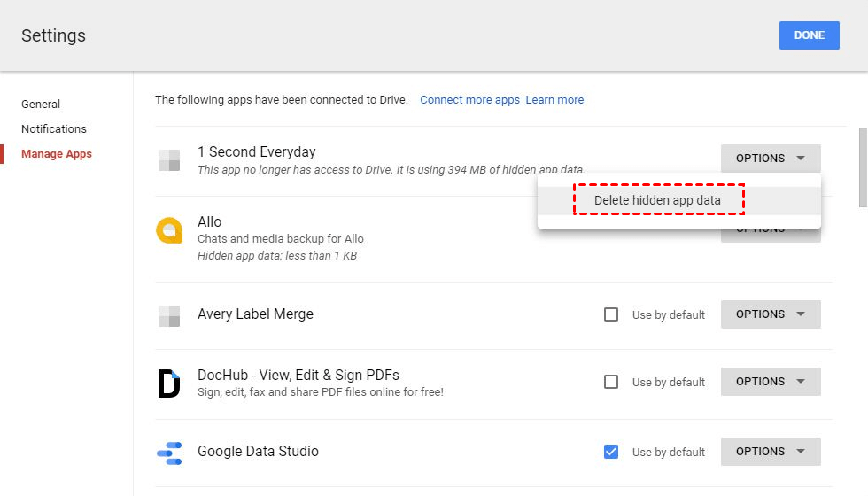Open Options dropdown for Avery Label Merge

coord(771,314)
